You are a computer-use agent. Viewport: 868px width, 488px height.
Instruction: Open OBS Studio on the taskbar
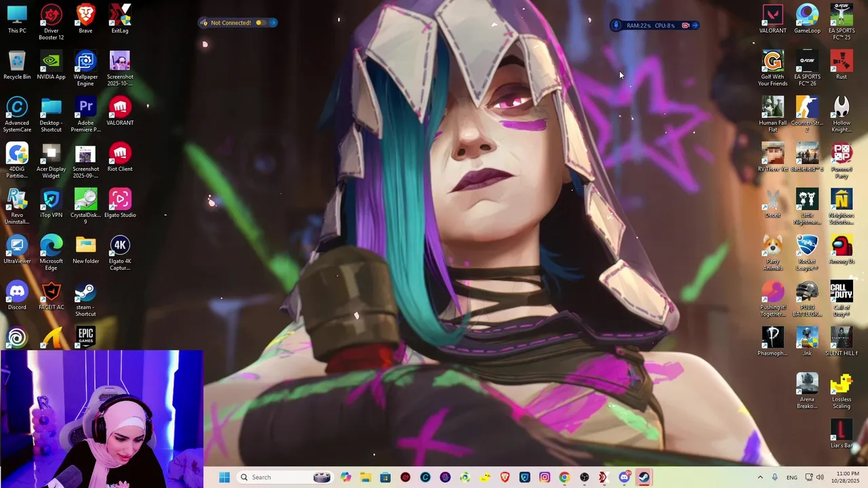pos(585,477)
